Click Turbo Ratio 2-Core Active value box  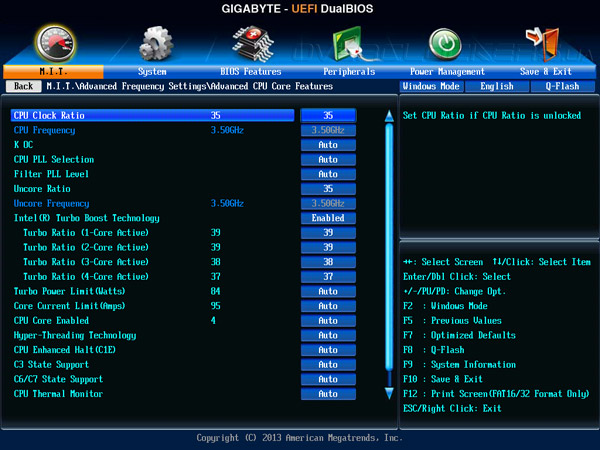point(328,247)
